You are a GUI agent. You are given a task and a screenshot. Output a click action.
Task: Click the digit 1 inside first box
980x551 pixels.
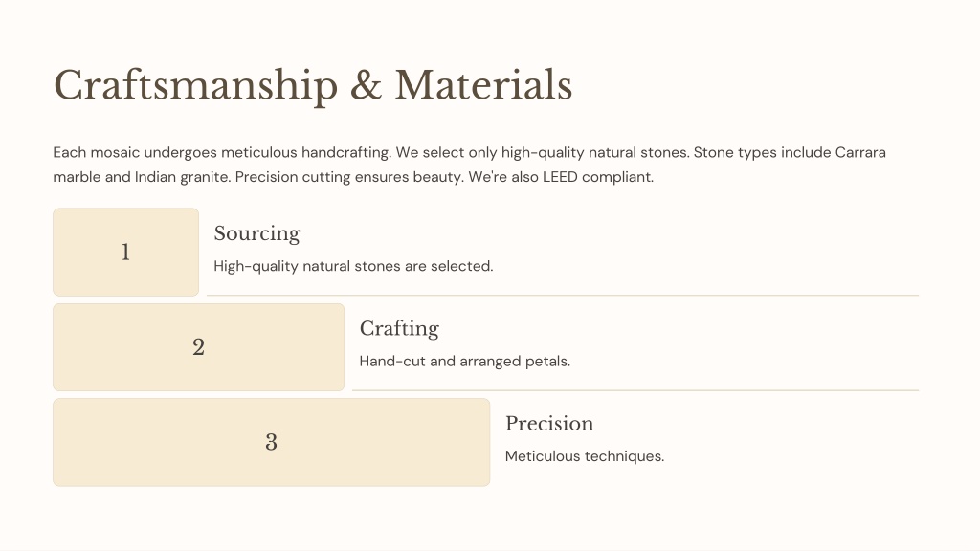point(125,253)
